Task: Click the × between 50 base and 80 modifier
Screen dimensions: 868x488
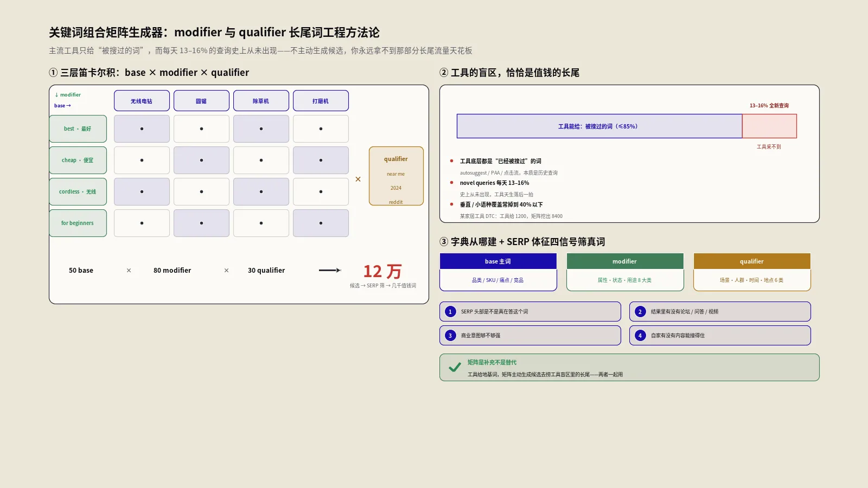Action: point(129,270)
